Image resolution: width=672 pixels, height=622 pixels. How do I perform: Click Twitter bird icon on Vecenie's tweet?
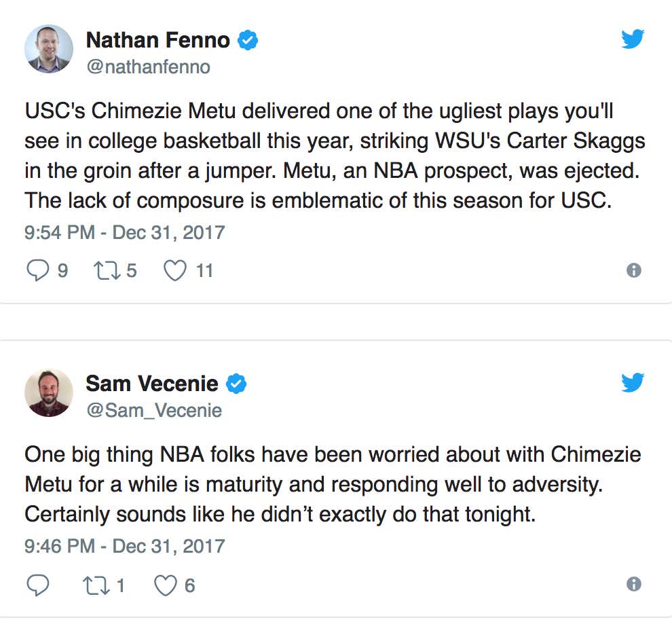pos(633,384)
